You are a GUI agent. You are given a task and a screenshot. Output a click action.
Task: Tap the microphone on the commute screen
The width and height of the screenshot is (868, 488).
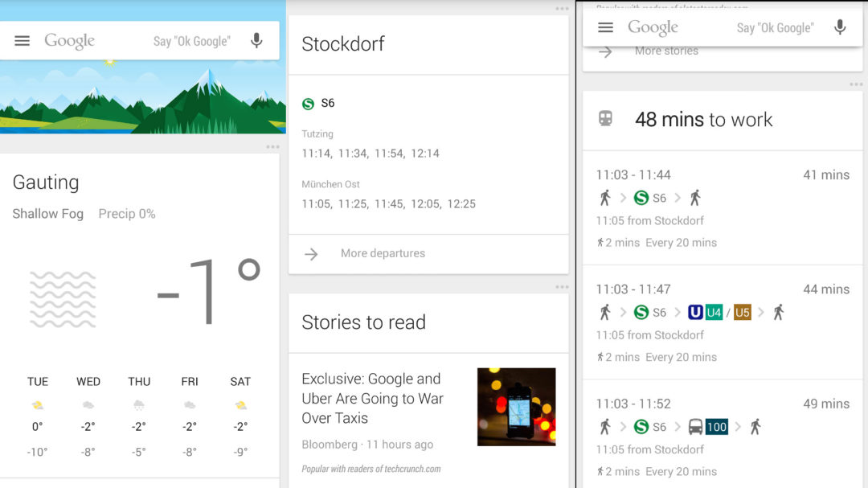(840, 27)
